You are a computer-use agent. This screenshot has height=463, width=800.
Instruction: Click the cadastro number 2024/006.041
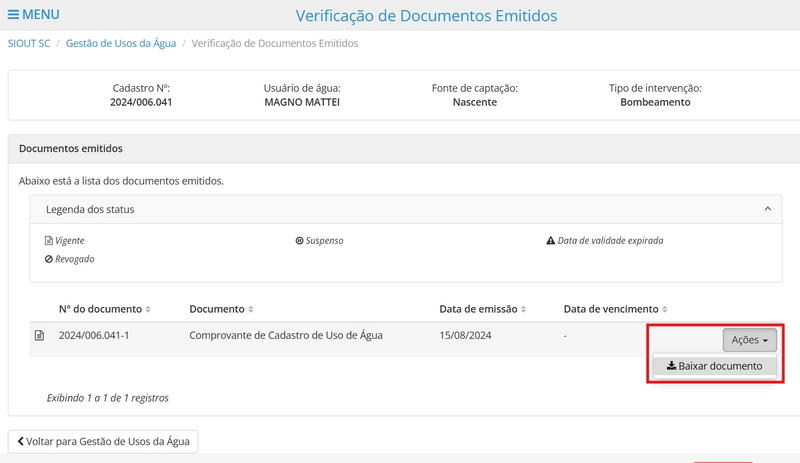coord(141,102)
